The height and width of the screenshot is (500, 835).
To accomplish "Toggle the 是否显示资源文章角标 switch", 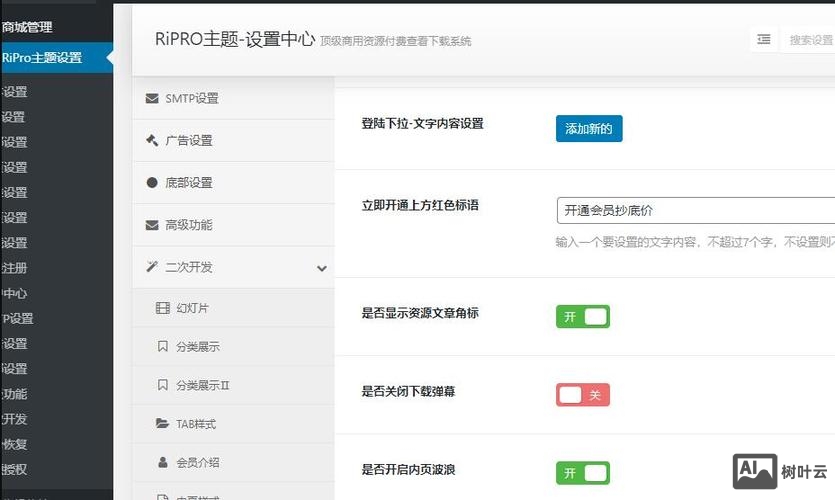I will (x=583, y=316).
